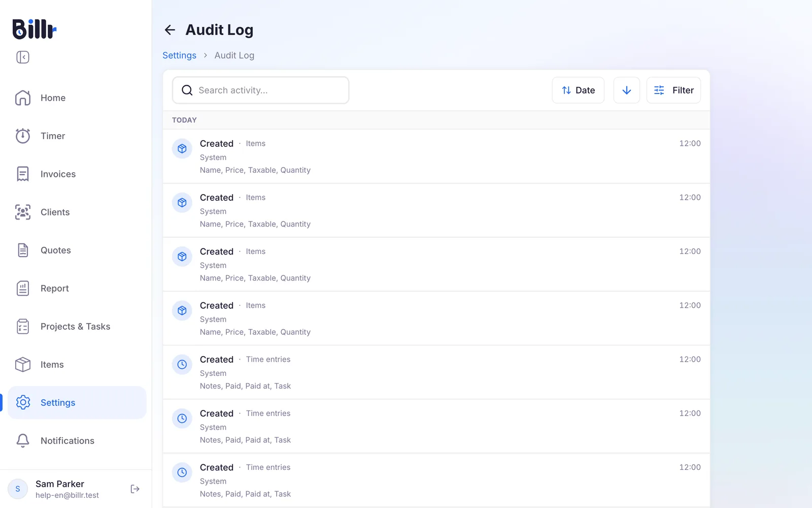Click the first Items entry cube icon
This screenshot has height=508, width=812.
182,149
